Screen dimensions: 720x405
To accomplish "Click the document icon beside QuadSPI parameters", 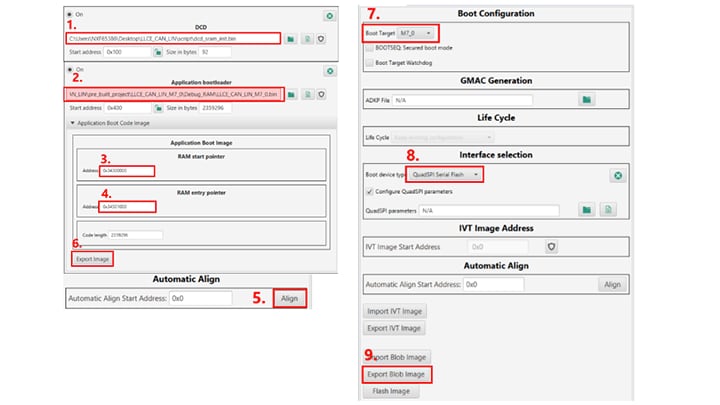I will (x=607, y=210).
